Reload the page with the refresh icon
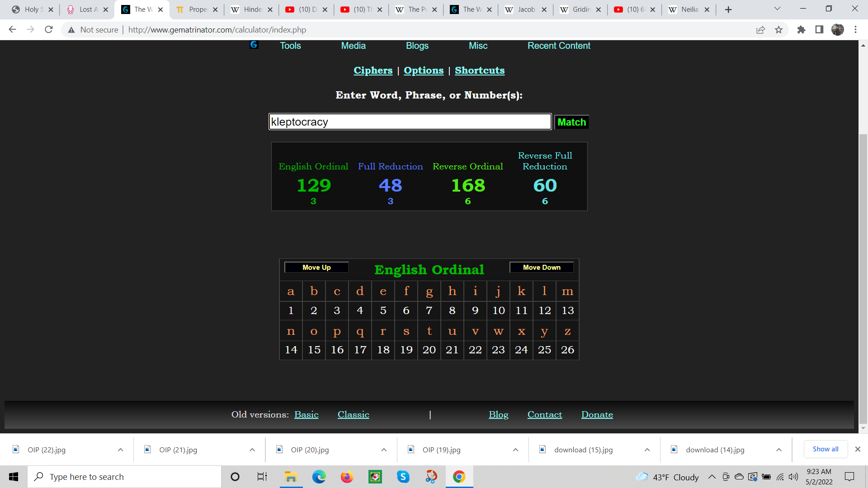Viewport: 868px width, 488px height. 49,30
